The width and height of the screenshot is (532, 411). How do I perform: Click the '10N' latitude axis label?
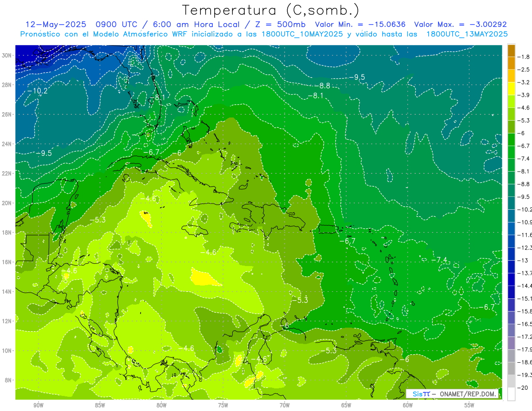pos(8,350)
